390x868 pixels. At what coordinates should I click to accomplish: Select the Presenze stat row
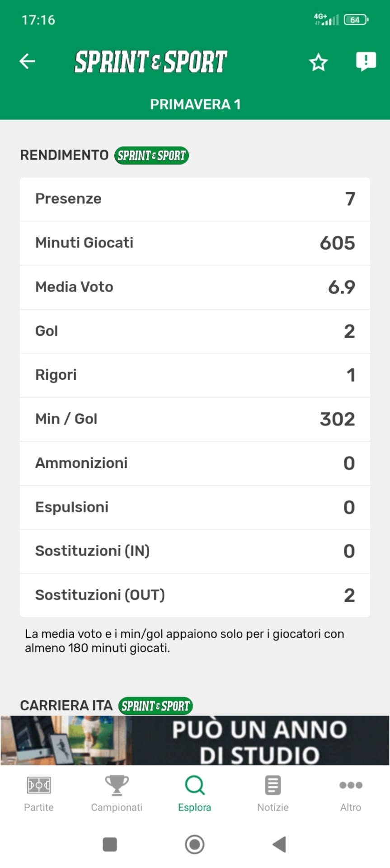[x=195, y=199]
